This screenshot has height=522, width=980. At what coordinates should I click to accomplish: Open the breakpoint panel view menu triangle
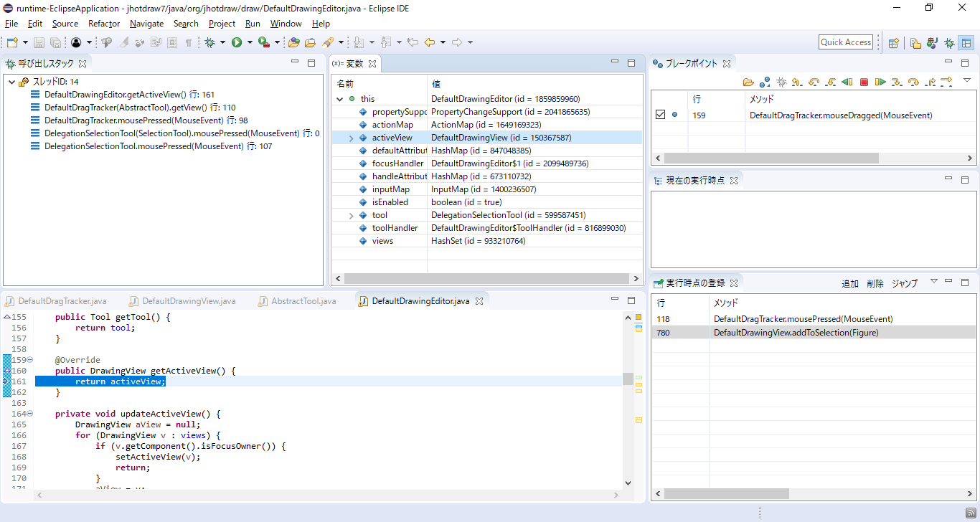point(966,80)
